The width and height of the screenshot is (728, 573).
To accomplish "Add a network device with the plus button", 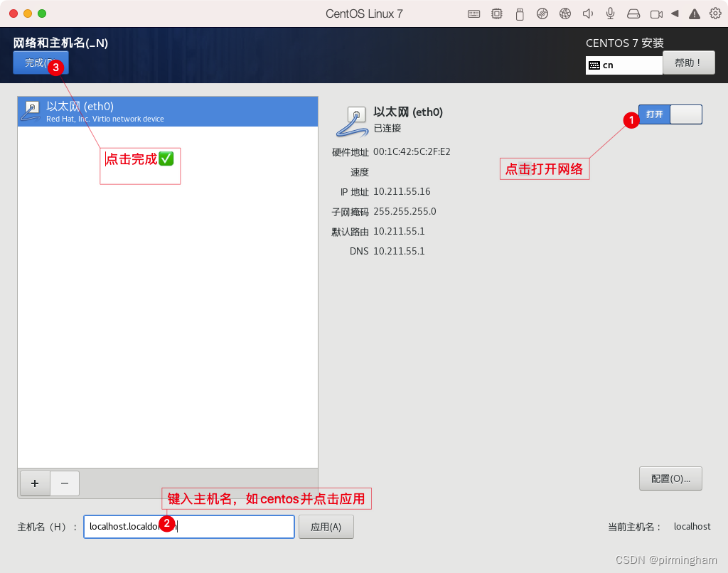I will (35, 483).
